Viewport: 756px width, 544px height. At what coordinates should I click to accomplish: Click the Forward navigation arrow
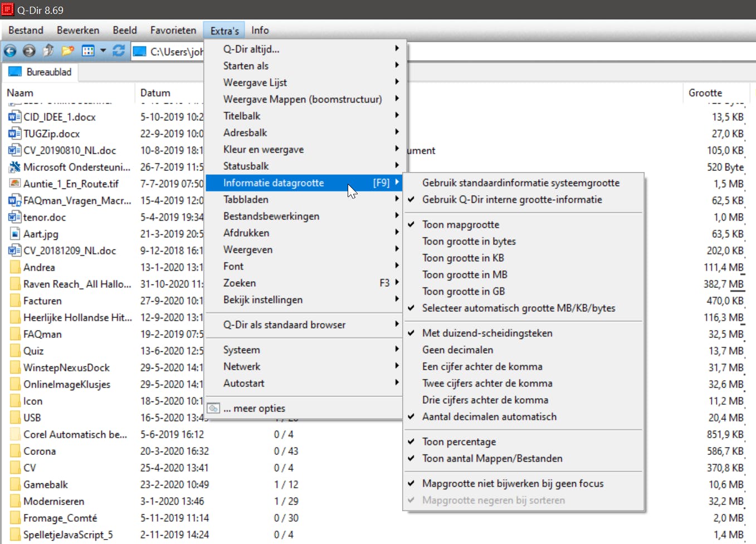29,51
